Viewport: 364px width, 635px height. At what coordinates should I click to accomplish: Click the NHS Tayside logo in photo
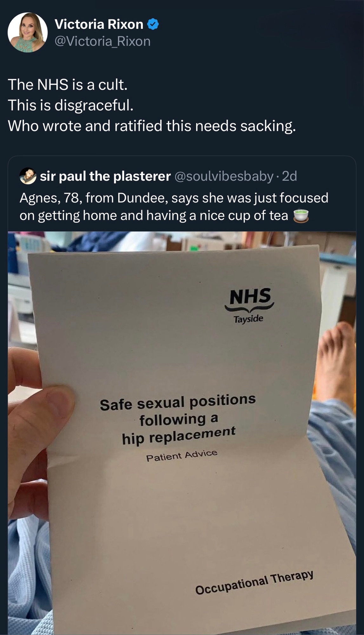click(249, 305)
